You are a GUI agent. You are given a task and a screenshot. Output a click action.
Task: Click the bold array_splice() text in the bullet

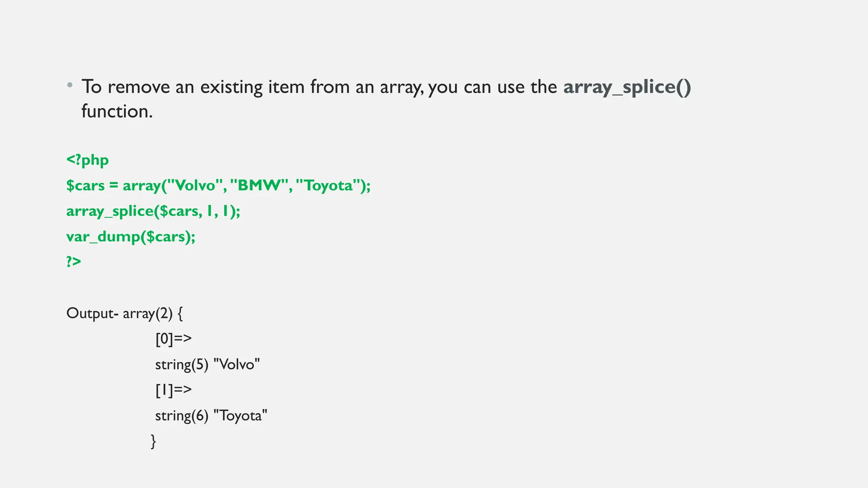click(x=627, y=87)
